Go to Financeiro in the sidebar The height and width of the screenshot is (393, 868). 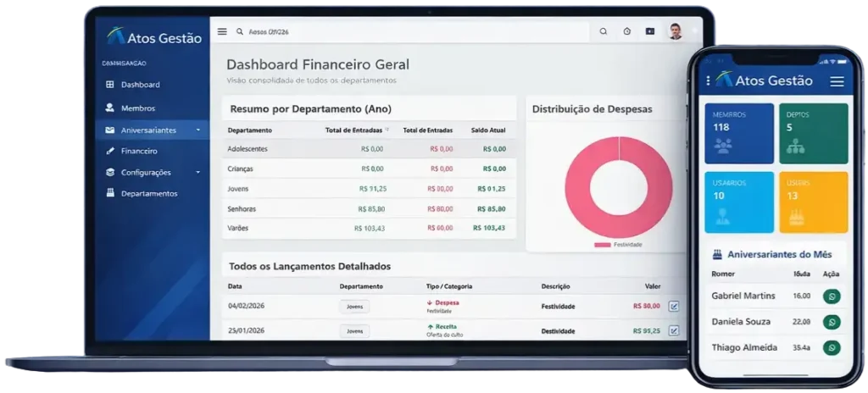(138, 151)
